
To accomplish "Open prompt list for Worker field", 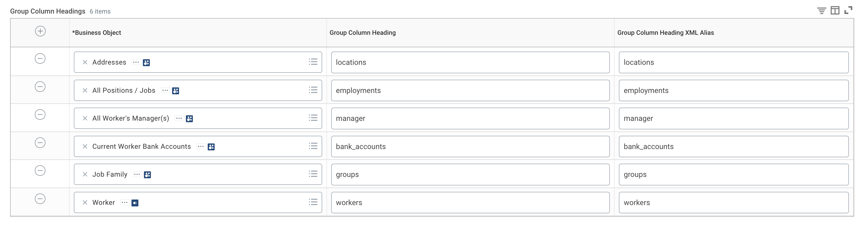I will [313, 202].
